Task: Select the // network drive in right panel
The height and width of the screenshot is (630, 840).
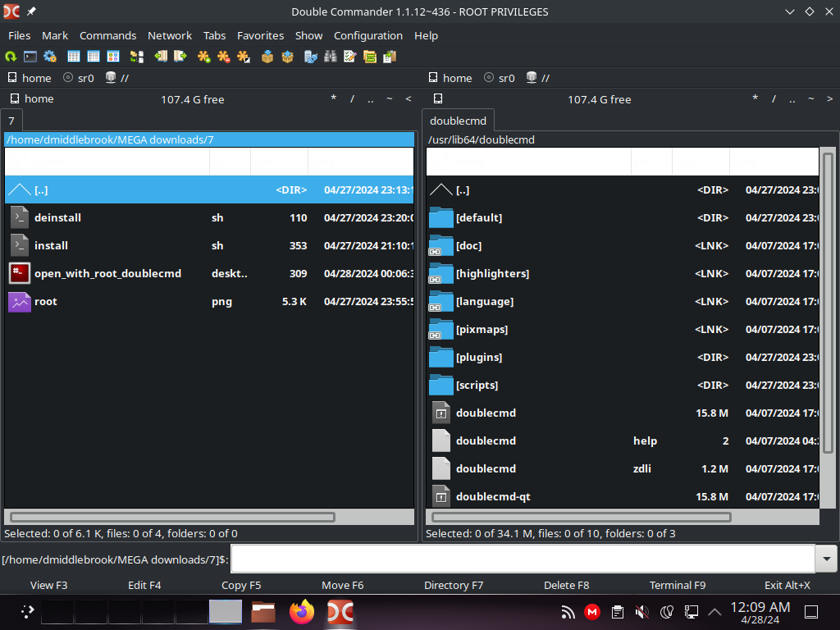Action: pos(538,78)
